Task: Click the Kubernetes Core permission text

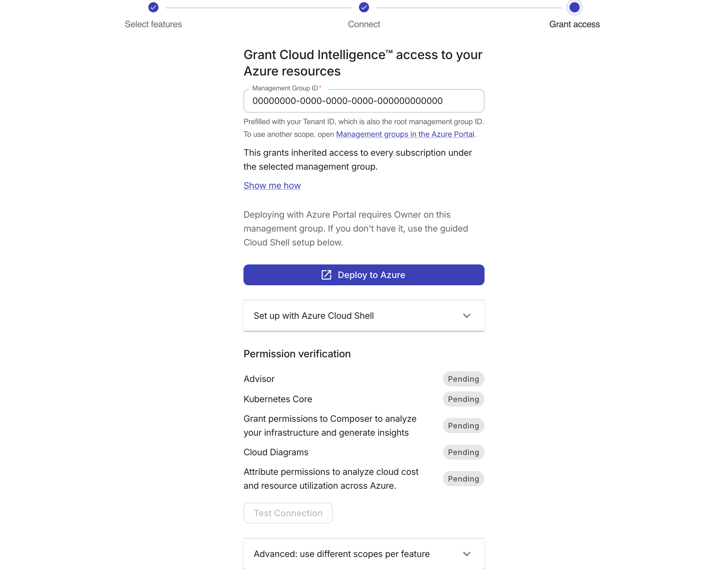Action: (278, 399)
